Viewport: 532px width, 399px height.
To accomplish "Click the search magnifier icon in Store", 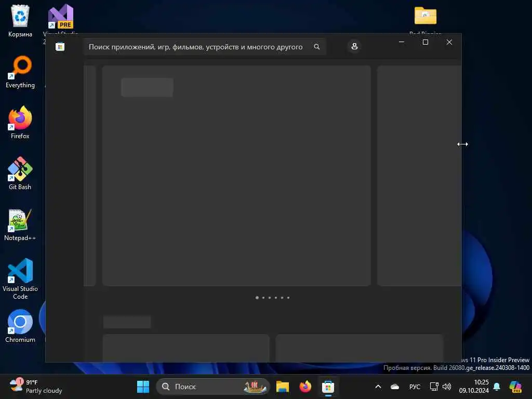I will coord(316,47).
